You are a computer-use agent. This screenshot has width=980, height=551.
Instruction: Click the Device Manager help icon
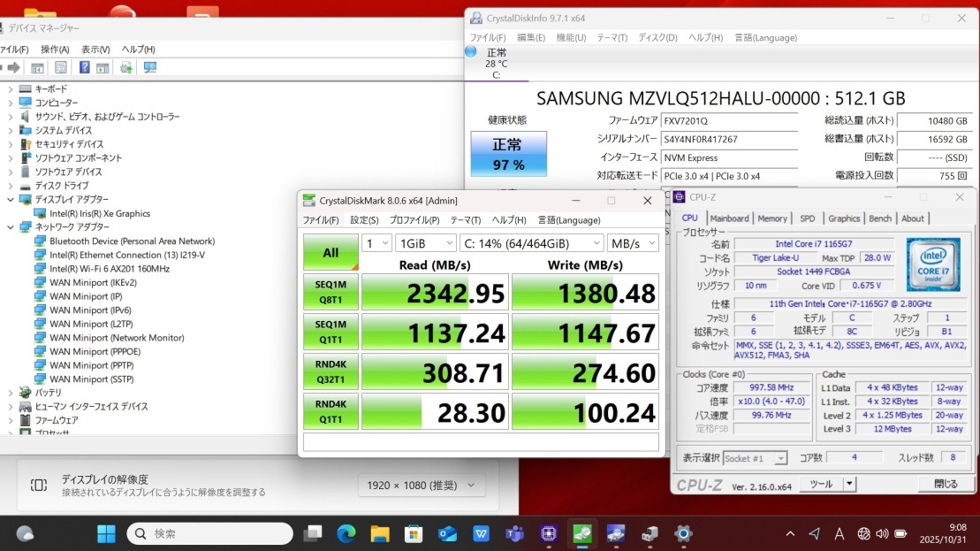pos(85,68)
